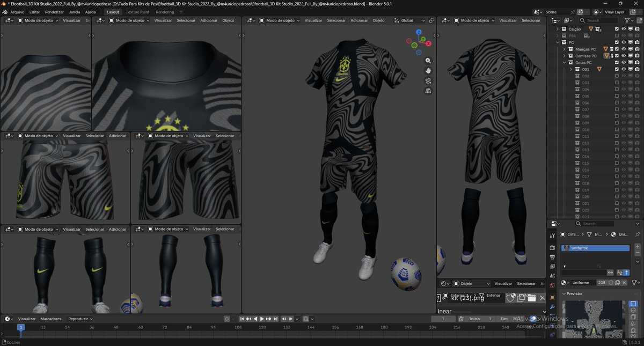This screenshot has height=346, width=644.
Task: Uncheck the Calção collection checkbox
Action: click(x=617, y=29)
